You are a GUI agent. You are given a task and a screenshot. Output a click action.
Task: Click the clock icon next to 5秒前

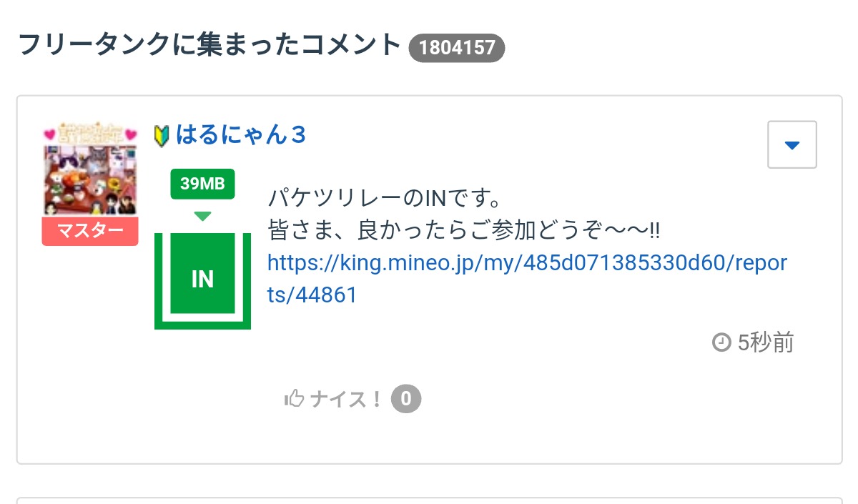tap(721, 343)
